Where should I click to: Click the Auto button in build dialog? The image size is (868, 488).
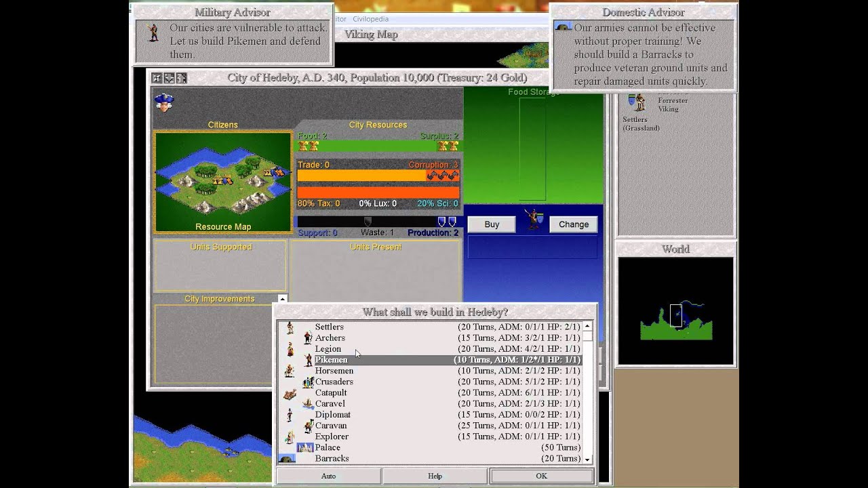tap(328, 476)
